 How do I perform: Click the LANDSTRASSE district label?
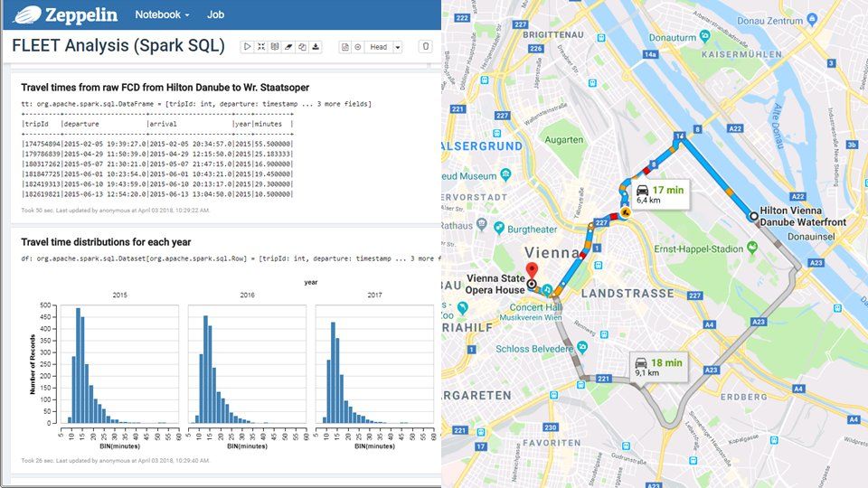point(627,293)
